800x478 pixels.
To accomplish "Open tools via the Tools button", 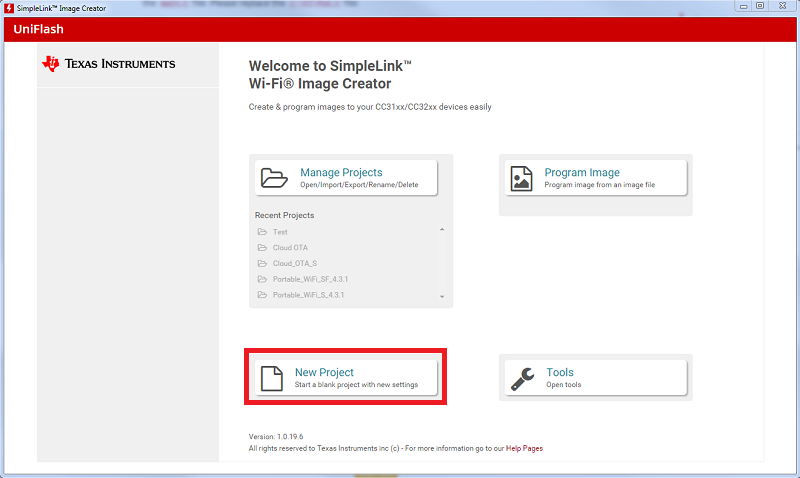I will tap(593, 378).
